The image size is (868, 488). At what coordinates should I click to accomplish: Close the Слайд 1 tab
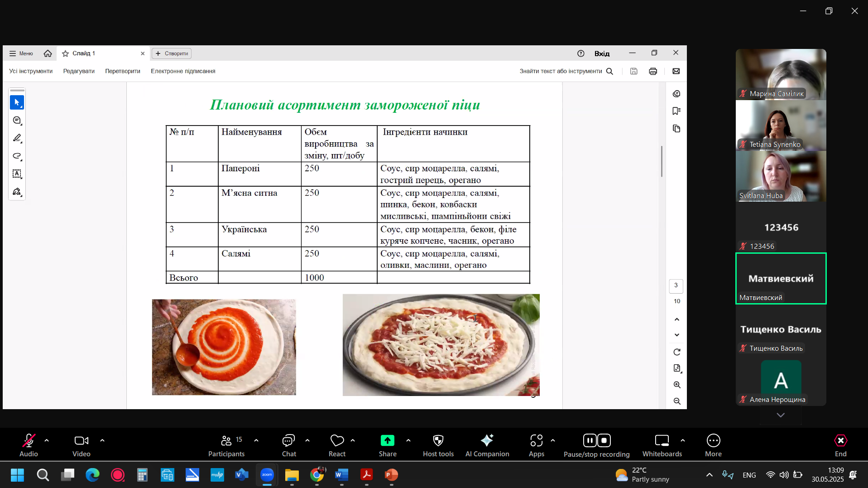(x=143, y=53)
